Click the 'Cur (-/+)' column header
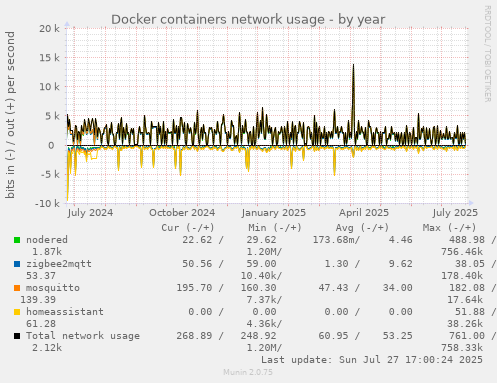 tap(188, 228)
